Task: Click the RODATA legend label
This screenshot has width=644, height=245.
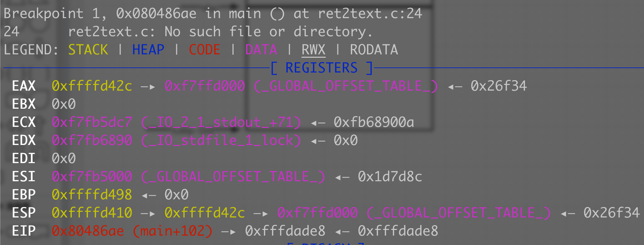Action: [374, 50]
